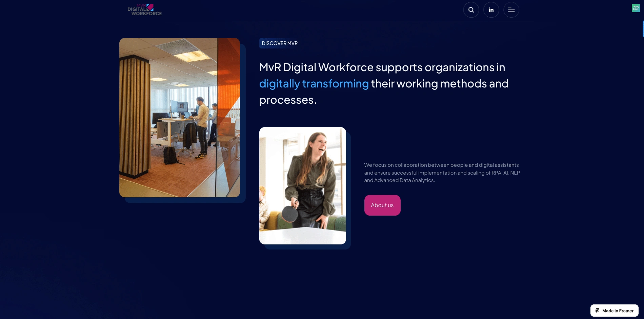Open the search icon button

471,10
